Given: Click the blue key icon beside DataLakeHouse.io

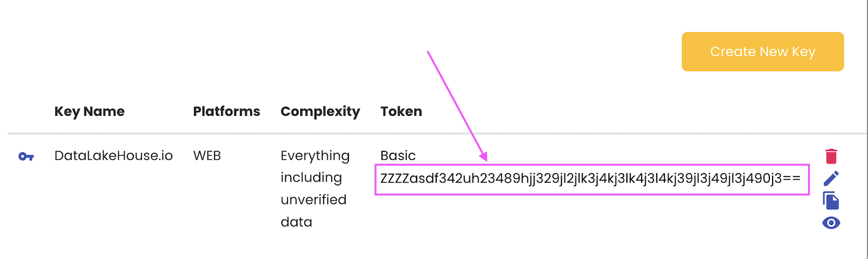Looking at the screenshot, I should (x=26, y=157).
